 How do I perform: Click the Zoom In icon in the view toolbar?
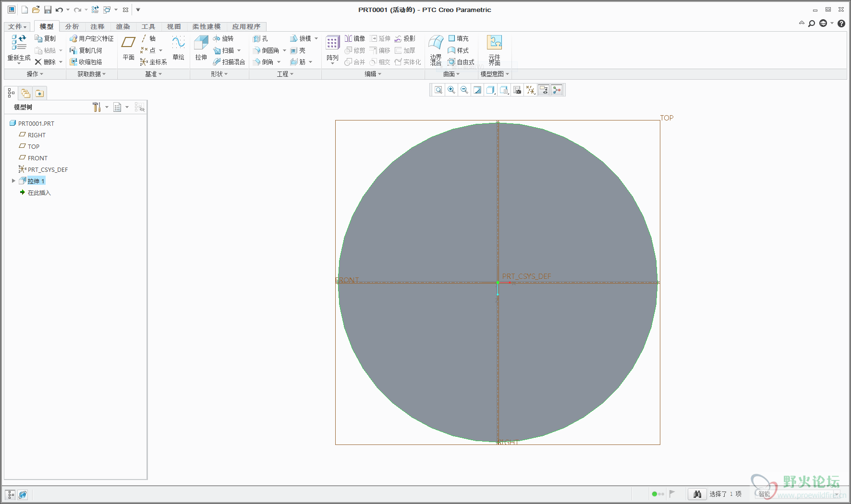[x=451, y=90]
